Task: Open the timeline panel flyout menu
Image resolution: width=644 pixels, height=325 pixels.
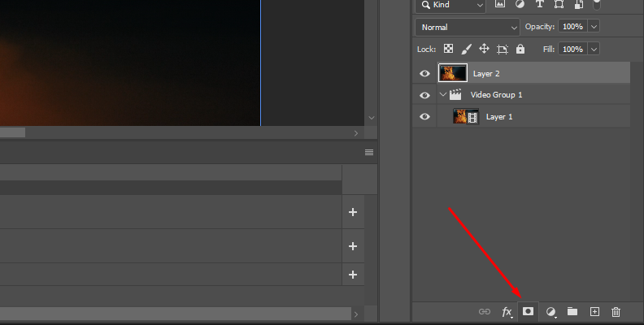Action: pyautogui.click(x=369, y=152)
